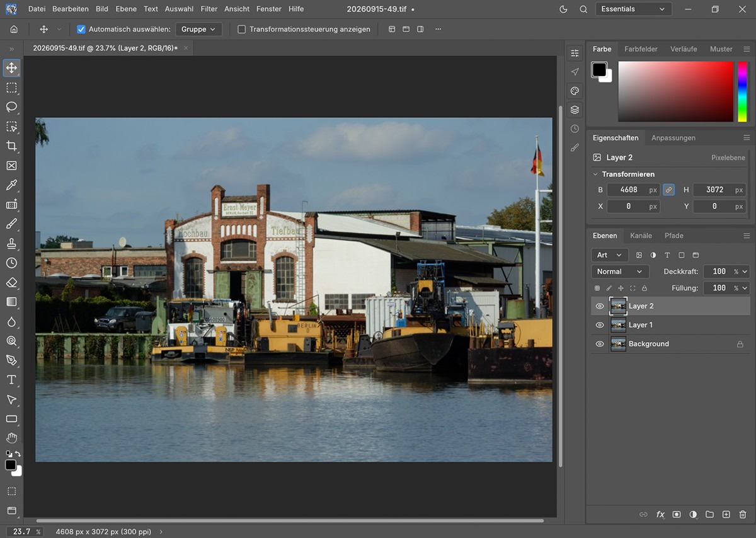Screen dimensions: 756x538
Task: Select the Pen tool
Action: (11, 360)
